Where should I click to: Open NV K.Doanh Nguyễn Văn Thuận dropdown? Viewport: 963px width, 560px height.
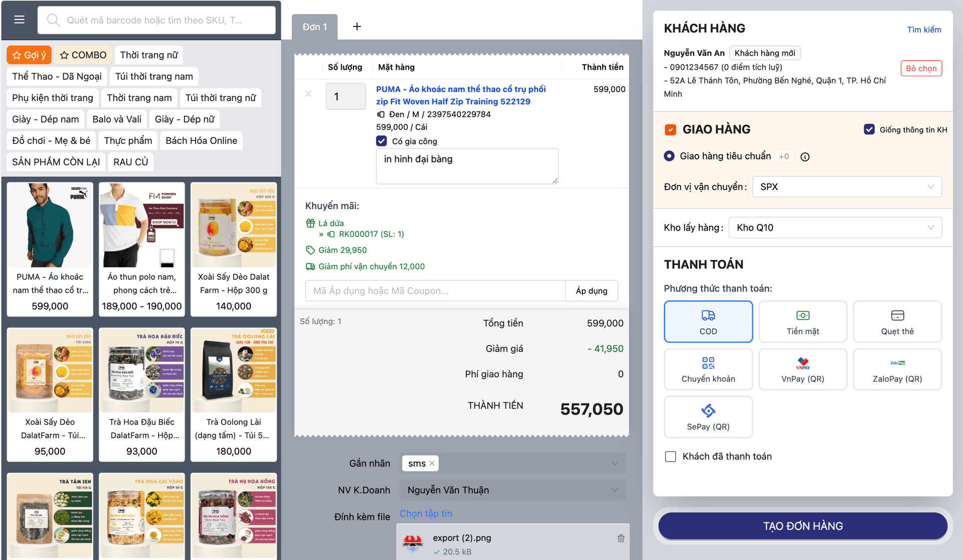pyautogui.click(x=512, y=490)
